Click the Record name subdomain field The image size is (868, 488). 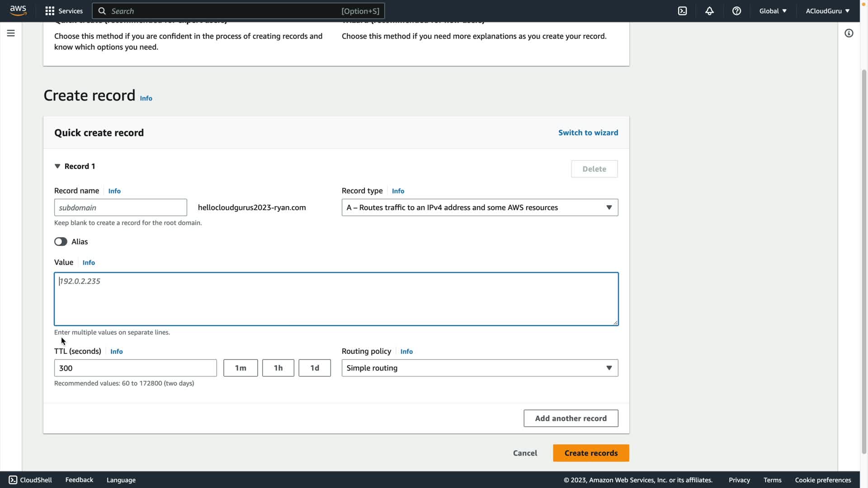coord(120,207)
